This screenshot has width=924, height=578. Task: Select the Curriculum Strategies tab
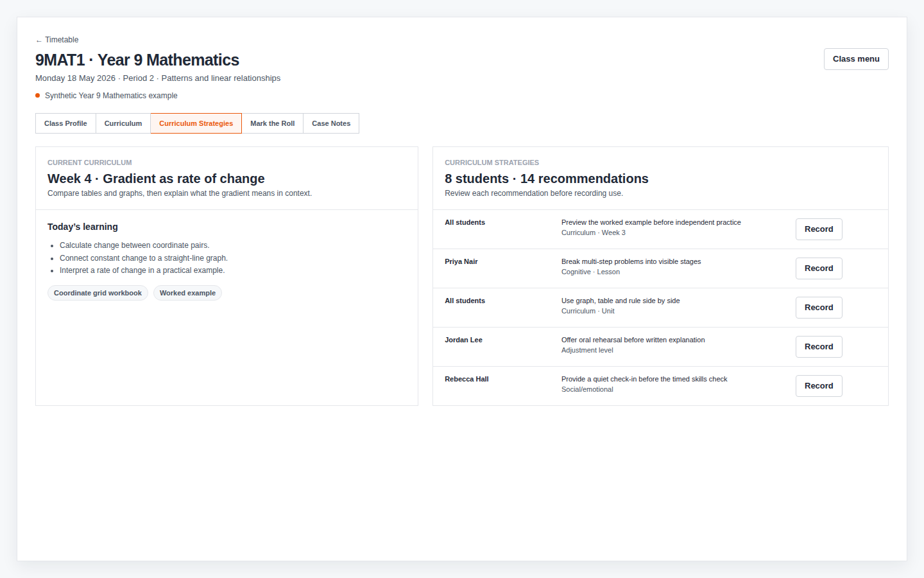(196, 123)
